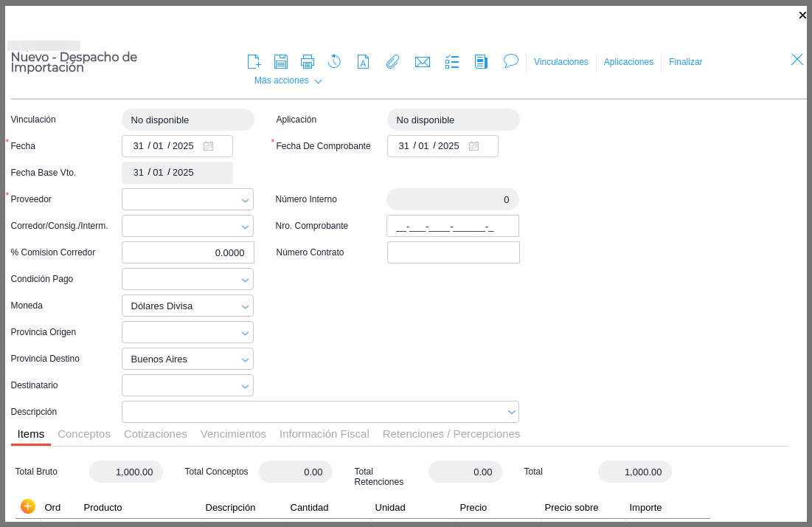This screenshot has width=812, height=527.
Task: Click the new document icon
Action: coord(254,62)
